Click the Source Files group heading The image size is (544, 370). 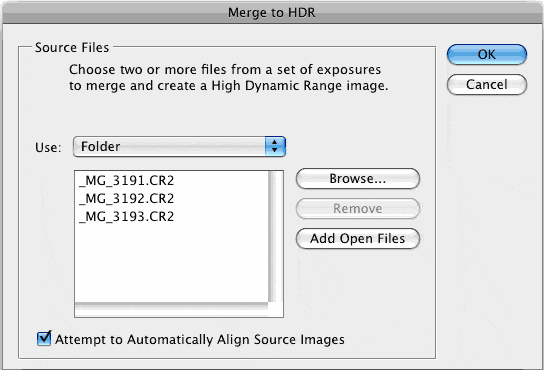click(72, 48)
